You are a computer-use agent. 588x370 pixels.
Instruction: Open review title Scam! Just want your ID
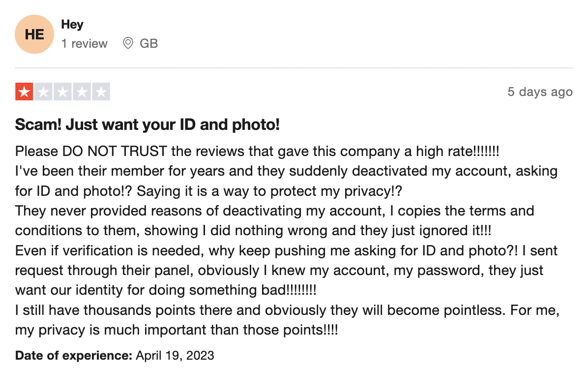click(x=147, y=124)
